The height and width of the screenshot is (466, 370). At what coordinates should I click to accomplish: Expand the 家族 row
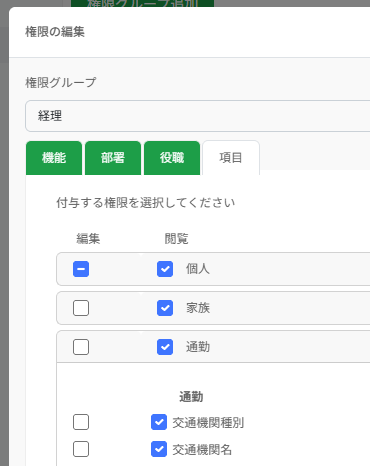pyautogui.click(x=213, y=308)
